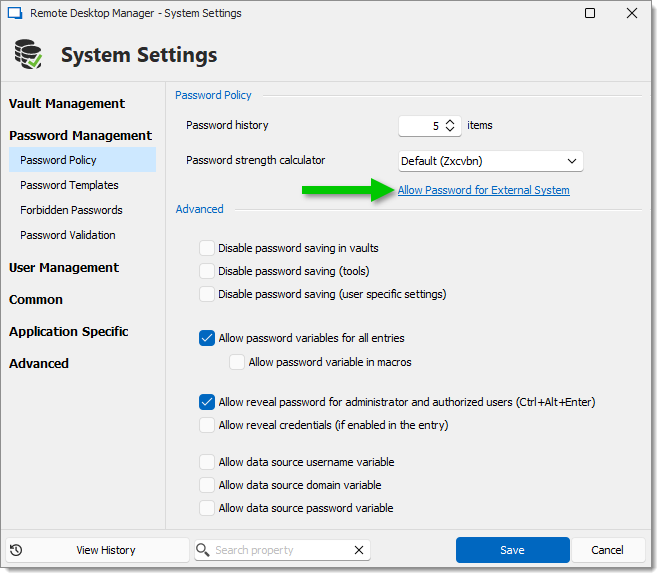Open Advanced section in sidebar
This screenshot has width=662, height=578.
point(38,364)
